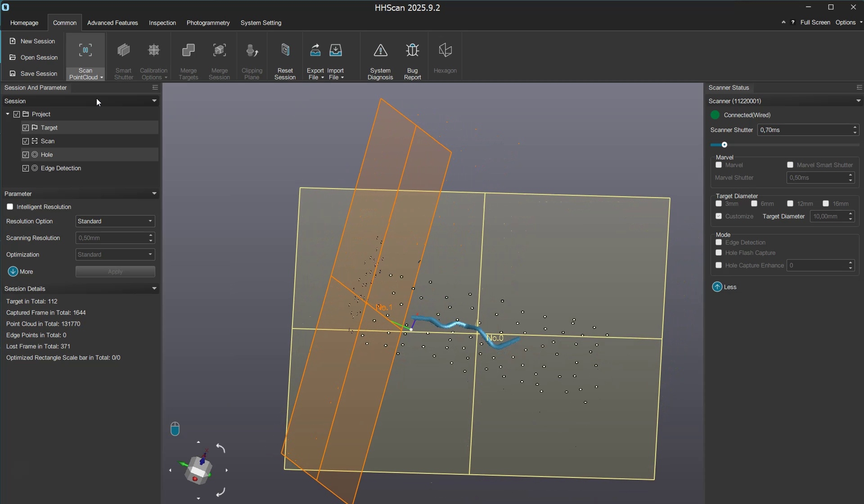Select the 12mm target diameter
The width and height of the screenshot is (864, 504).
(790, 203)
